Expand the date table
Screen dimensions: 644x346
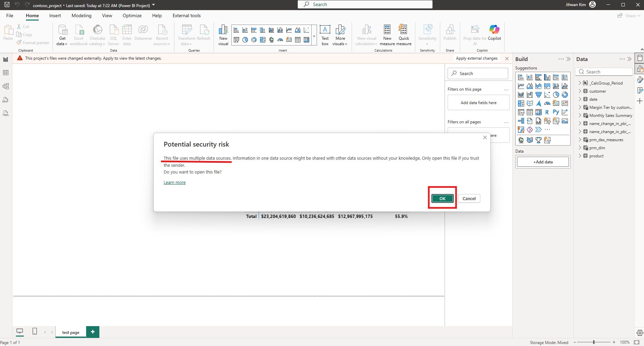pos(580,99)
